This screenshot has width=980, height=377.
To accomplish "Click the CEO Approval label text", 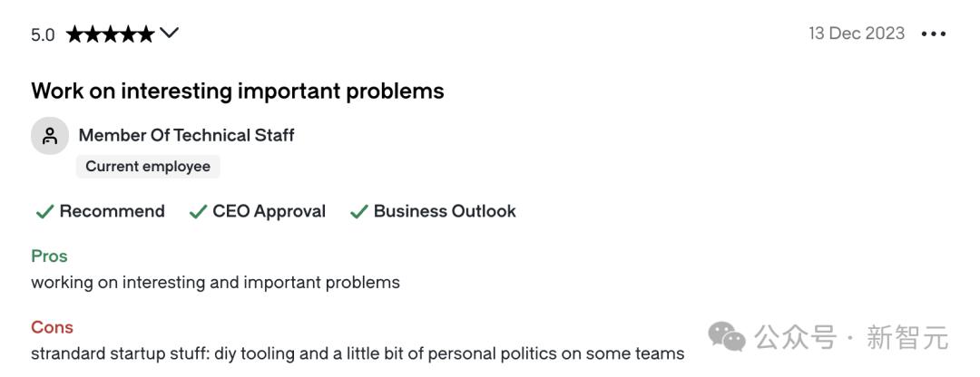I will click(x=269, y=211).
